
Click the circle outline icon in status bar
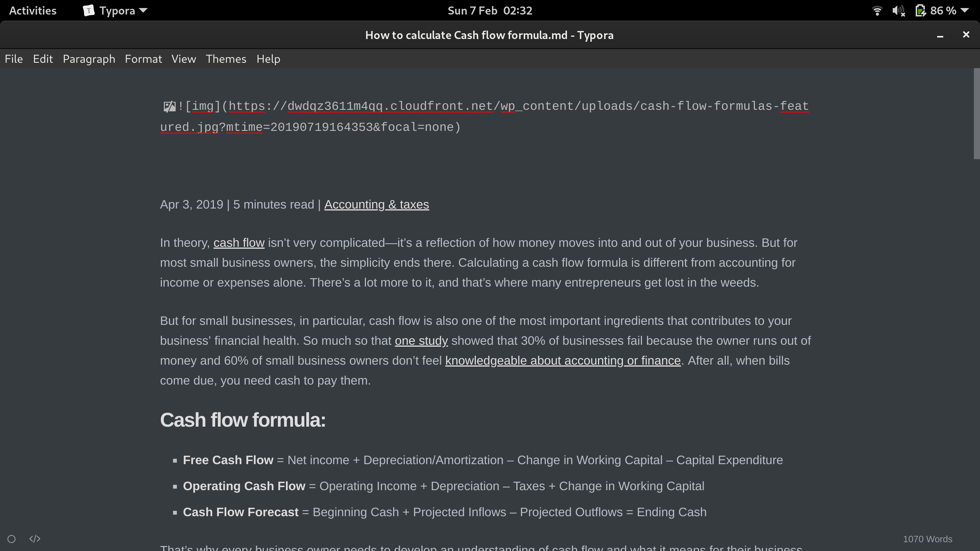(11, 538)
